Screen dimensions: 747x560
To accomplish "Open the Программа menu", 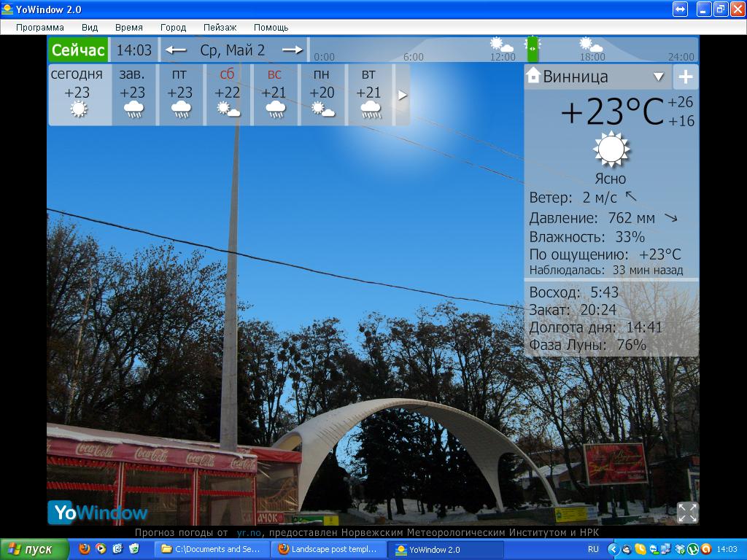I will pos(40,27).
